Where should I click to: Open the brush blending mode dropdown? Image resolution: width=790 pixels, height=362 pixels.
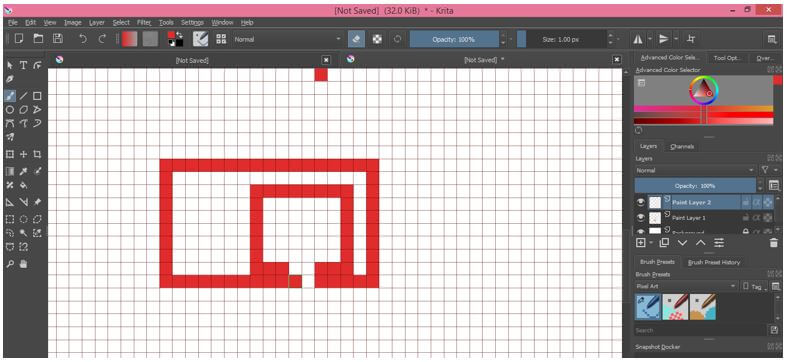click(x=287, y=39)
